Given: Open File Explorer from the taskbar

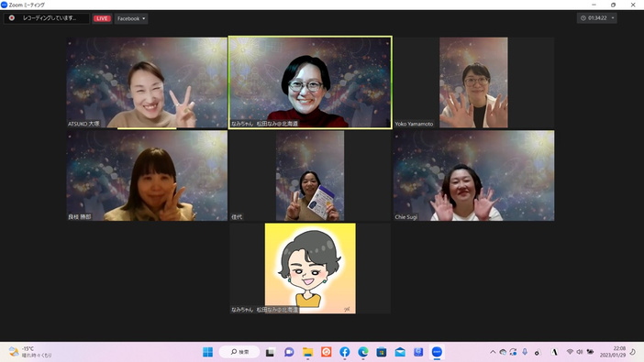Looking at the screenshot, I should 307,352.
